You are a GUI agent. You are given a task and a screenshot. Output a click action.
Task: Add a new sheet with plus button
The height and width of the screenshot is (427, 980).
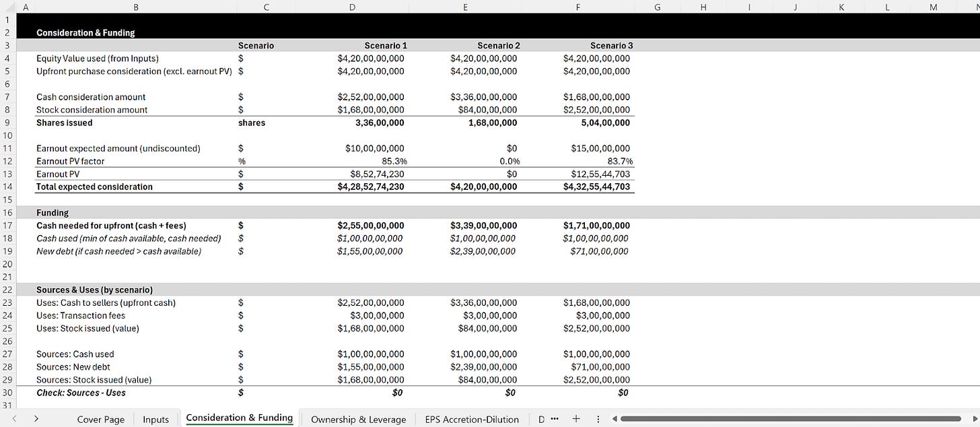[x=576, y=419]
